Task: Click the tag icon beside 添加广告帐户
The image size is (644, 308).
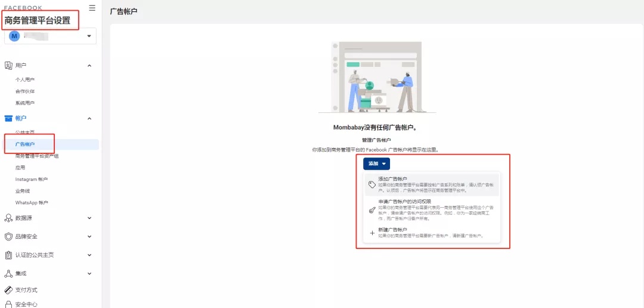Action: 371,184
